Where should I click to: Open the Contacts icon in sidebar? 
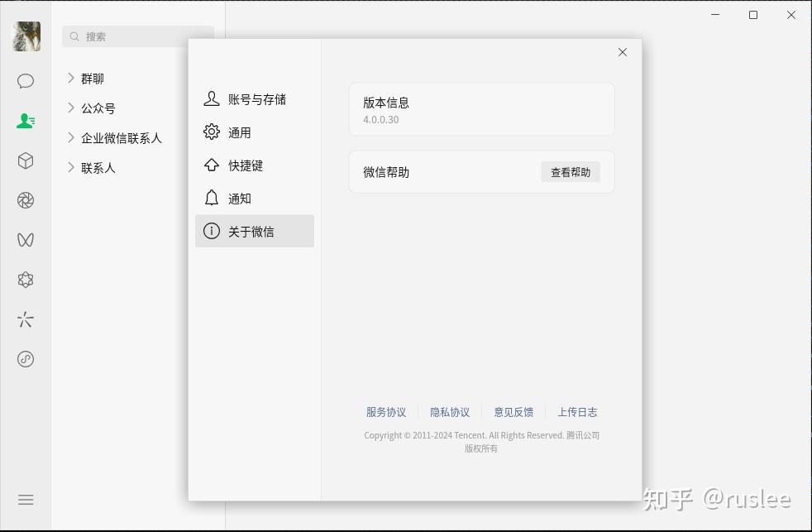(x=26, y=121)
